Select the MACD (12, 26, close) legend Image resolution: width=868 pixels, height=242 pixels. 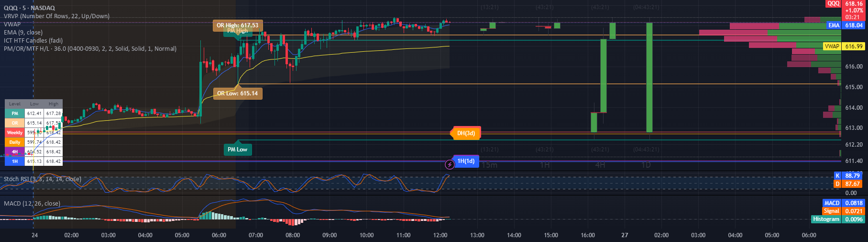point(32,203)
